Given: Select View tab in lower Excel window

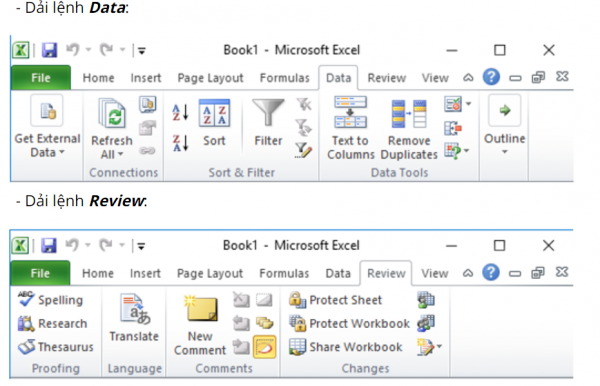Looking at the screenshot, I should 435,274.
